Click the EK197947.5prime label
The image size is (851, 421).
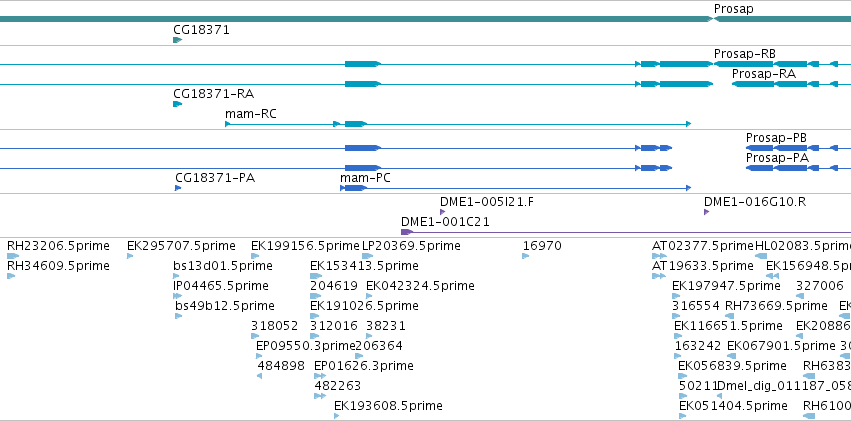click(x=726, y=286)
